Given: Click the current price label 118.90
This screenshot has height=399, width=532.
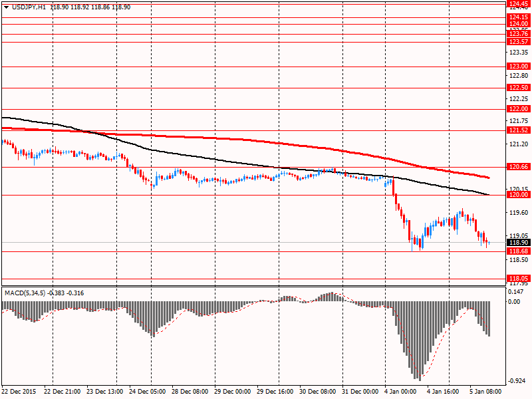Looking at the screenshot, I should pyautogui.click(x=517, y=243).
